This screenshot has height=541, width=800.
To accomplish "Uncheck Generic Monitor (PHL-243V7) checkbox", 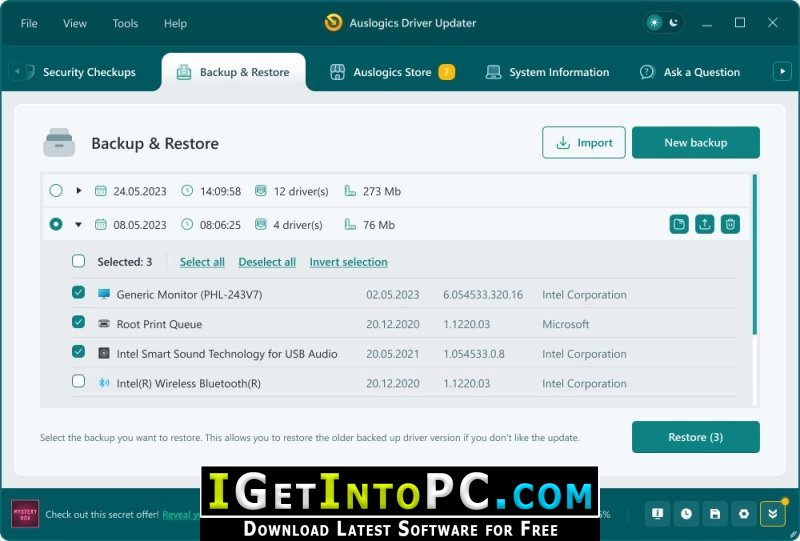I will click(79, 292).
